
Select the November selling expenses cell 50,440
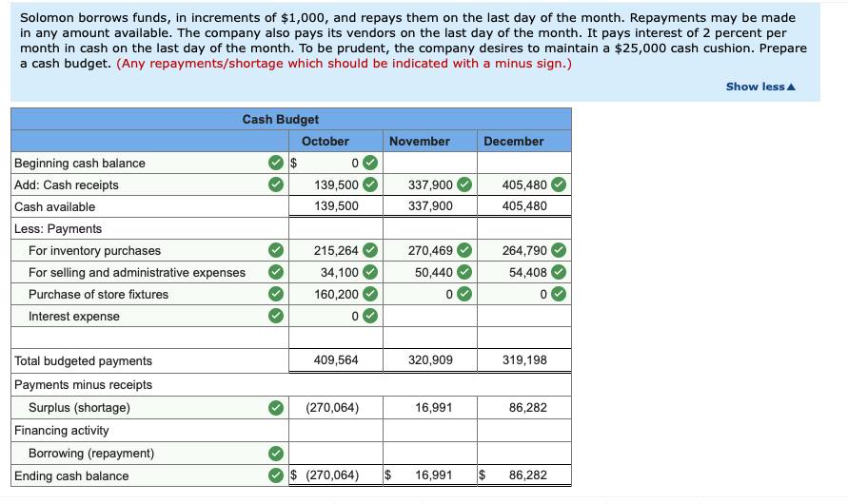click(x=430, y=272)
